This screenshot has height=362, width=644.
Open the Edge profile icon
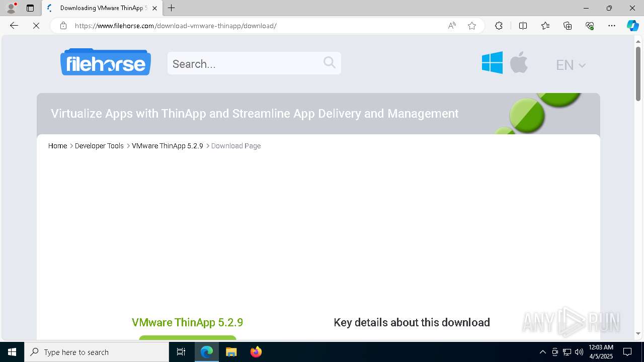click(x=11, y=8)
